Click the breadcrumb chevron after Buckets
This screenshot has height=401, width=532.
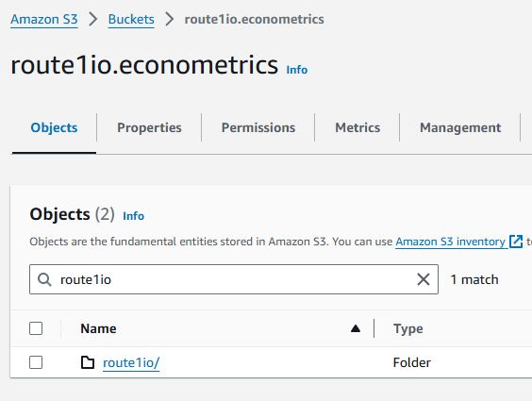pyautogui.click(x=169, y=19)
